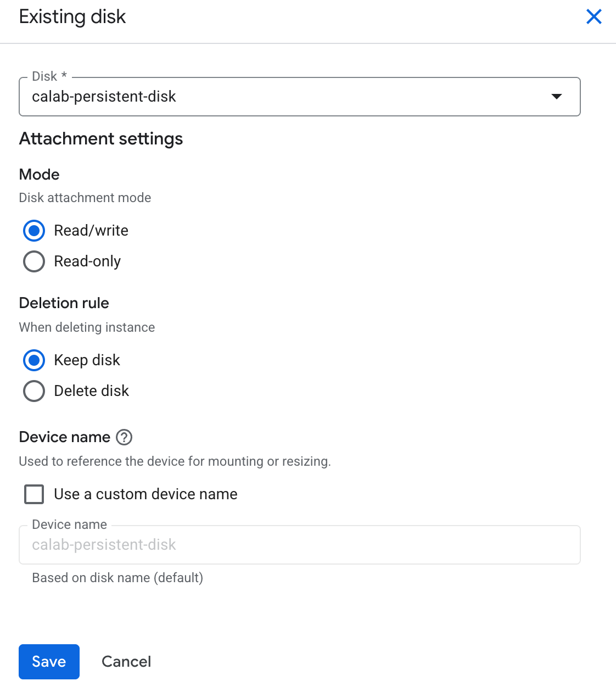Click the Disk dropdown arrow icon
The width and height of the screenshot is (616, 692).
(557, 97)
